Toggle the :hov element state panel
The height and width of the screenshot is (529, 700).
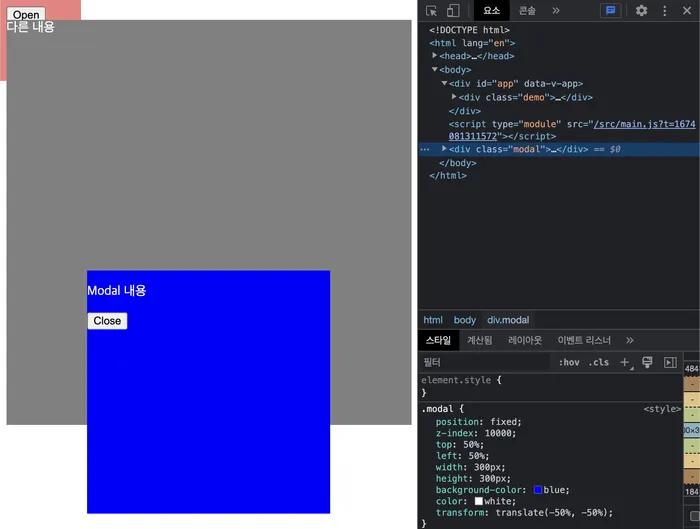click(x=569, y=362)
